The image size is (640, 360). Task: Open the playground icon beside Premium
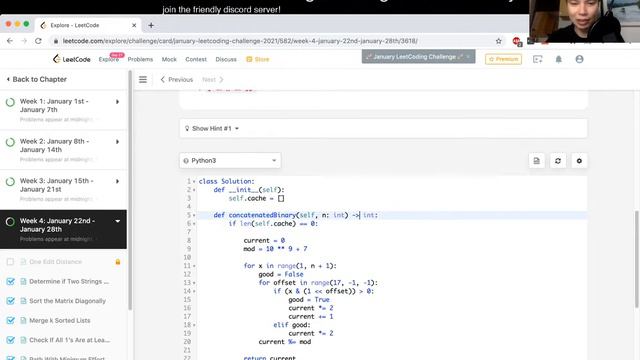[538, 59]
